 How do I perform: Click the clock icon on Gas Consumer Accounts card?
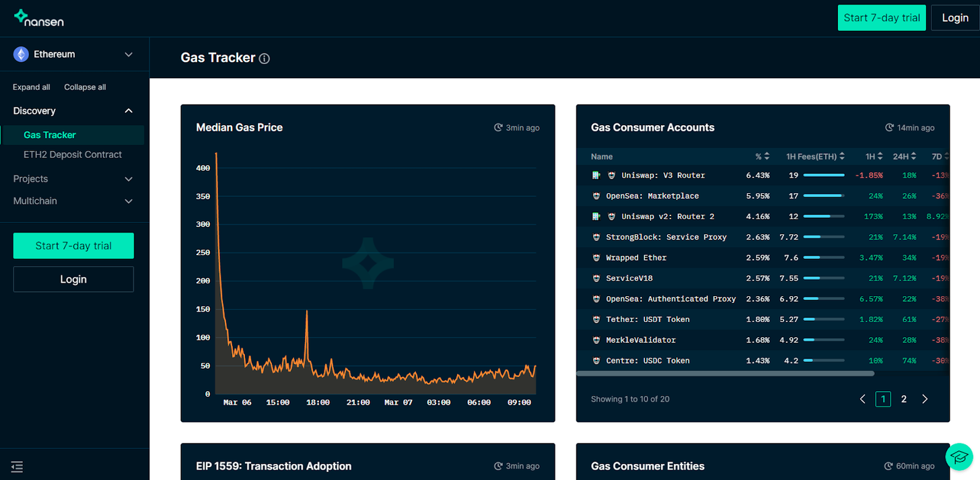coord(888,127)
